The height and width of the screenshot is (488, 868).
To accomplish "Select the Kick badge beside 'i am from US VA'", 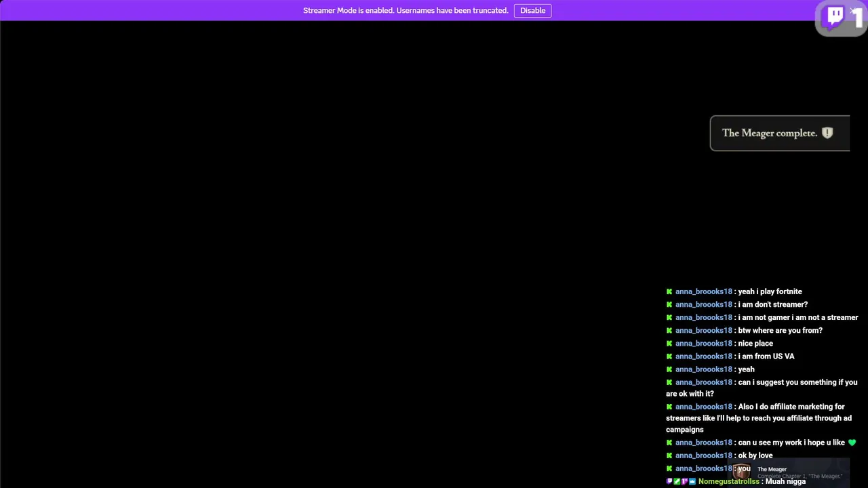I will coord(669,356).
